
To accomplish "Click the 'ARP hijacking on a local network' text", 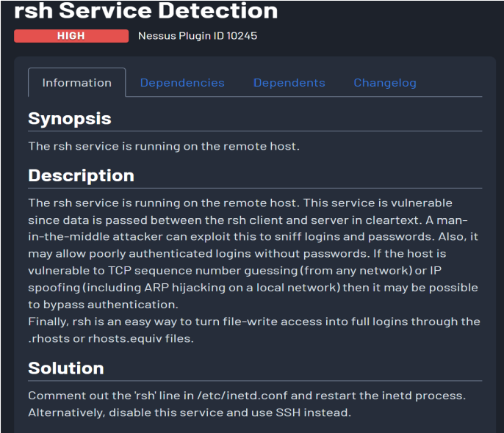I will [248, 287].
